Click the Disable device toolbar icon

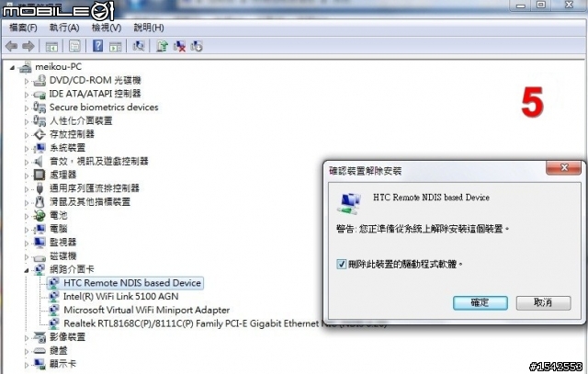pos(197,46)
